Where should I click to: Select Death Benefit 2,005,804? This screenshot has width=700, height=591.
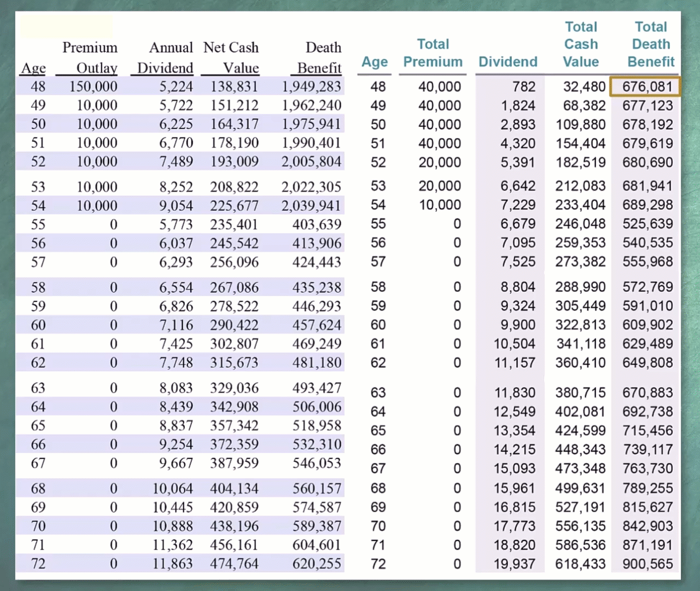coord(311,162)
